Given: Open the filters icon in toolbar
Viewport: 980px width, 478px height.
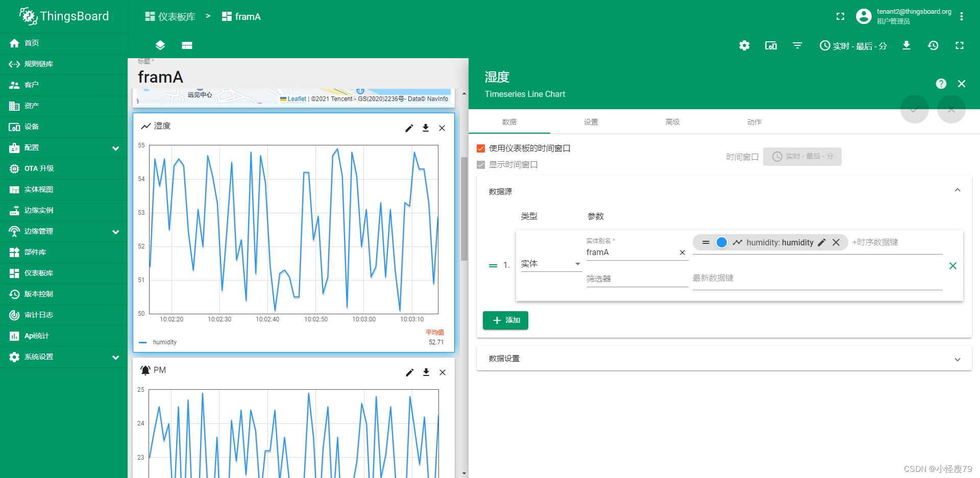Looking at the screenshot, I should pos(797,45).
